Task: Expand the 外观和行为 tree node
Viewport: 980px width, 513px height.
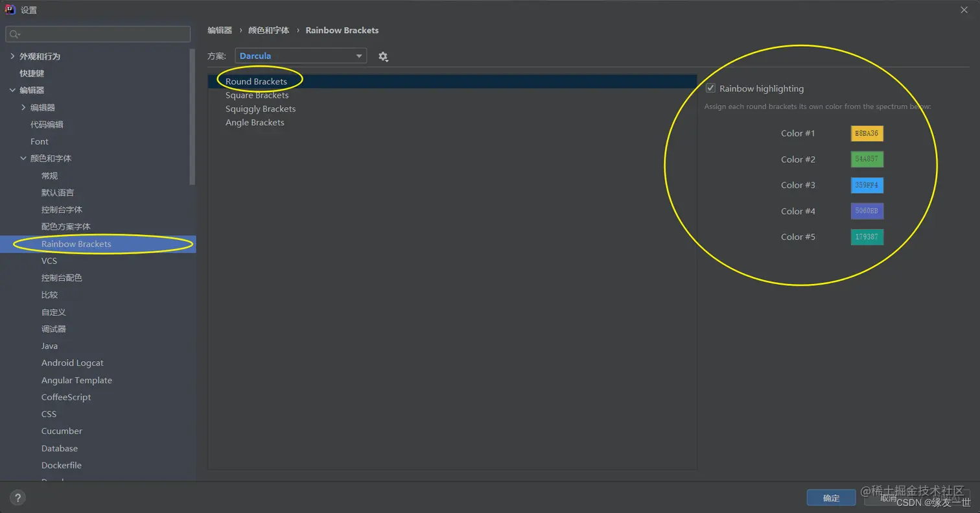Action: (12, 56)
